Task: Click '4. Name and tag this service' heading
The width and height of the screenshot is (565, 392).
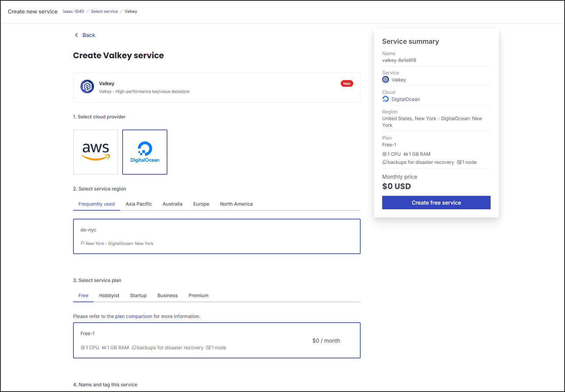Action: (105, 385)
